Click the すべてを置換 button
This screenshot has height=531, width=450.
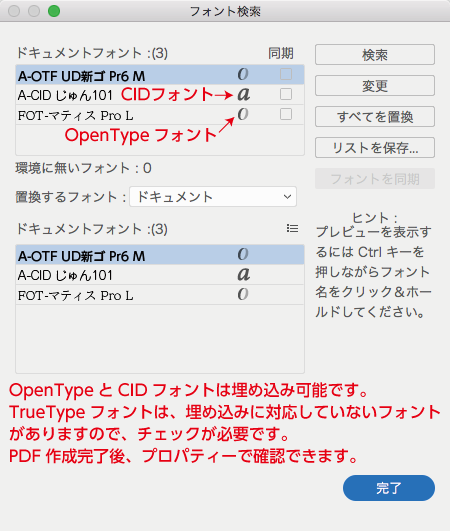click(x=375, y=117)
